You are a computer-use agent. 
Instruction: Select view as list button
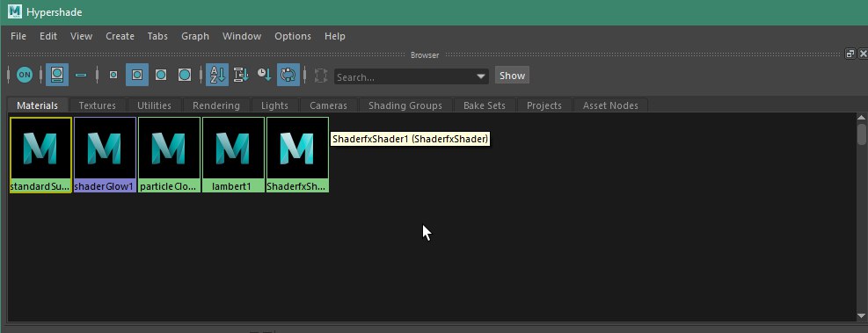point(81,75)
